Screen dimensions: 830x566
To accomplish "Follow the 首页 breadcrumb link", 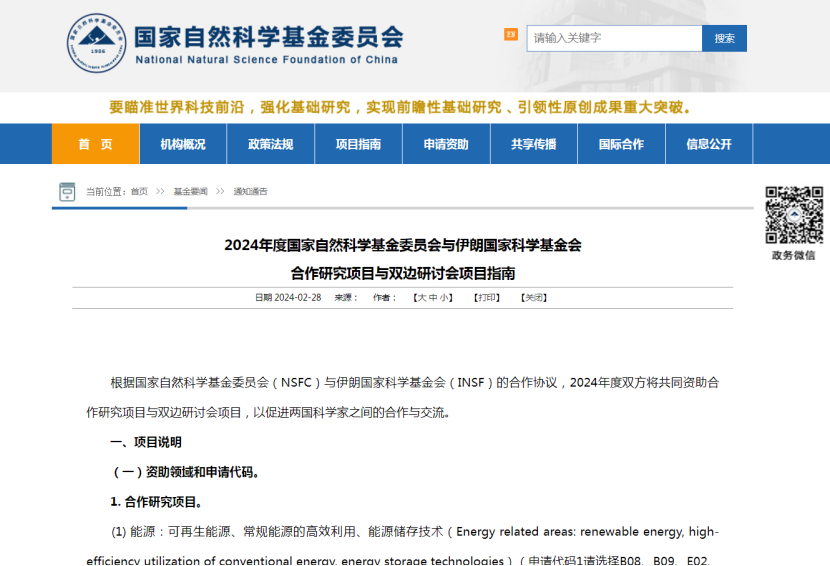I will [x=139, y=191].
